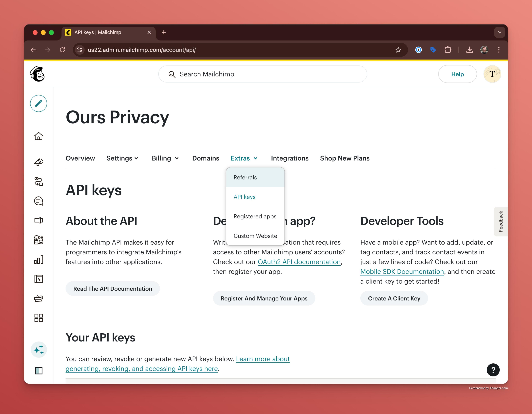
Task: Open the Analytics bar chart icon
Action: coord(39,259)
